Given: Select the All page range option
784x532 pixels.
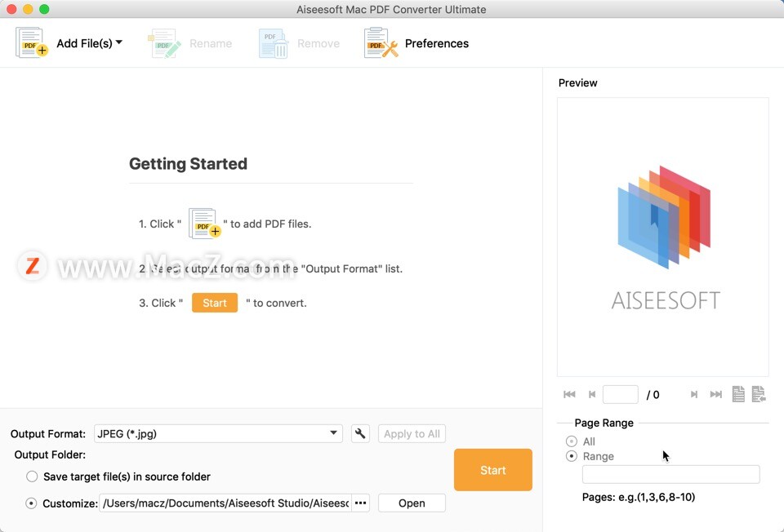Looking at the screenshot, I should [572, 441].
